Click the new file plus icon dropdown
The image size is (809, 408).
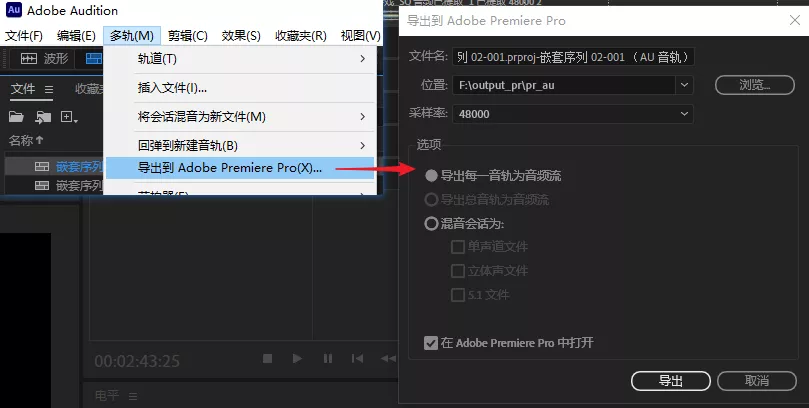[x=69, y=117]
